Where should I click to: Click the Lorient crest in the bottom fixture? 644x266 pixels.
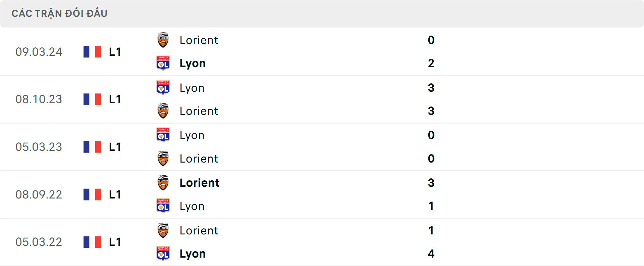click(163, 231)
